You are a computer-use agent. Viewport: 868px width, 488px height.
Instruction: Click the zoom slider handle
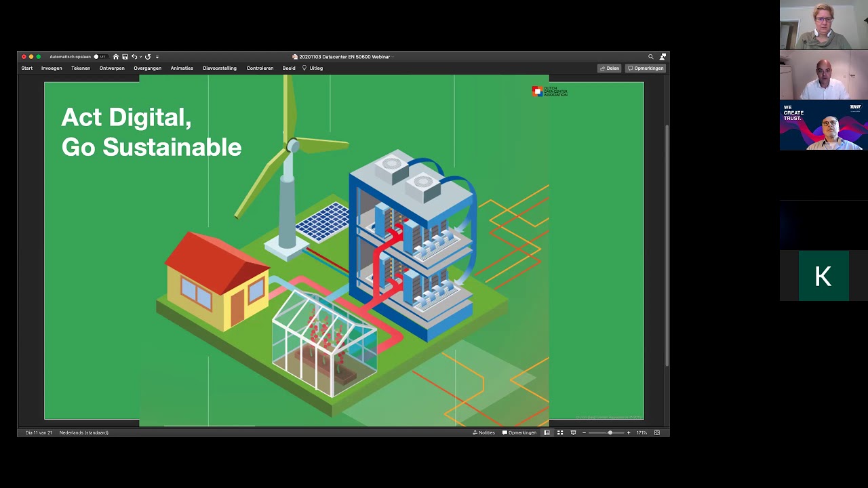(x=610, y=432)
